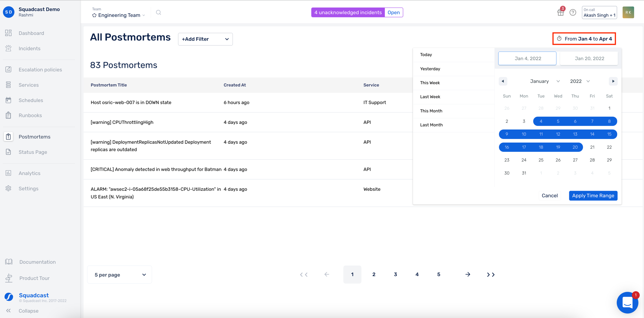Open the 5 per page selector

120,275
